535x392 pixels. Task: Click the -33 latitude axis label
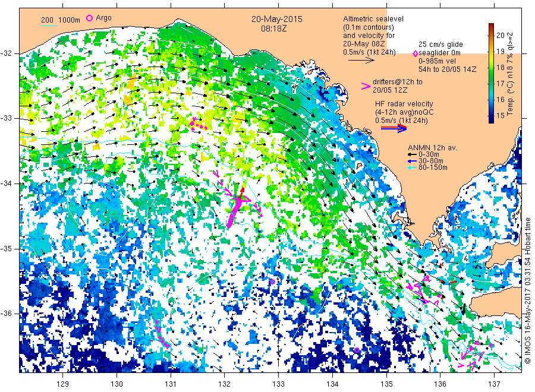coord(6,118)
